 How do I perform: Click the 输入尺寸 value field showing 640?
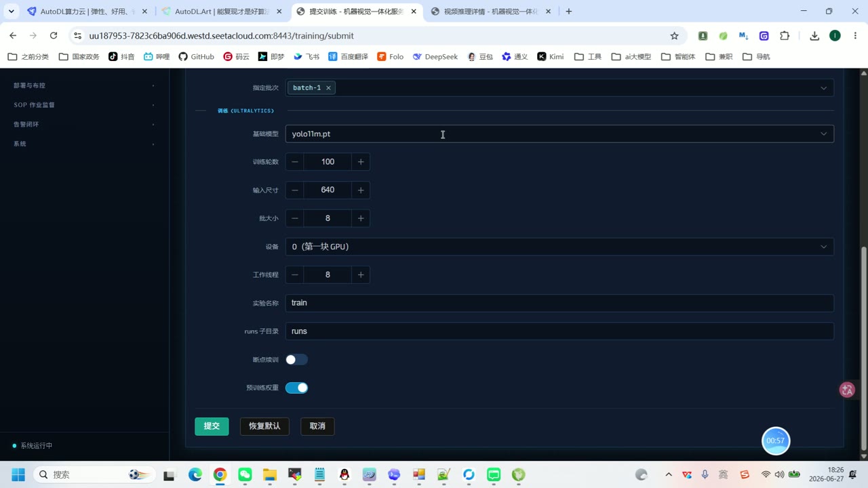pyautogui.click(x=328, y=190)
